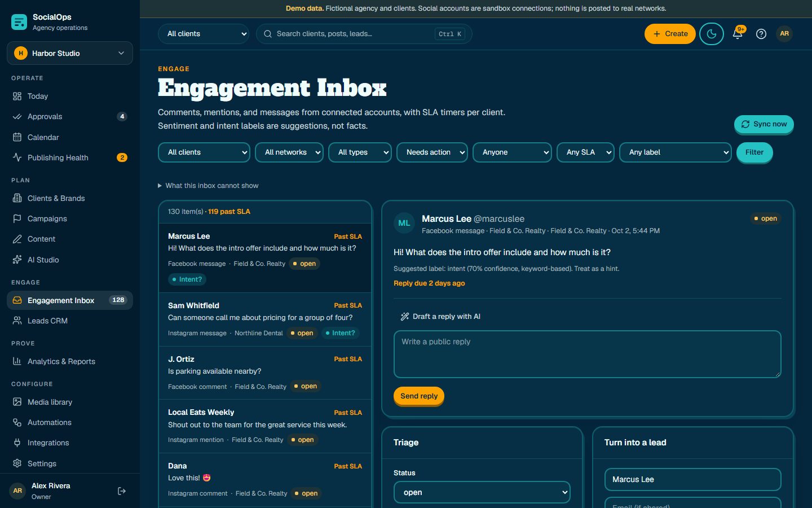Open the All types filter dropdown
Viewport: 812px width, 508px height.
(x=360, y=152)
